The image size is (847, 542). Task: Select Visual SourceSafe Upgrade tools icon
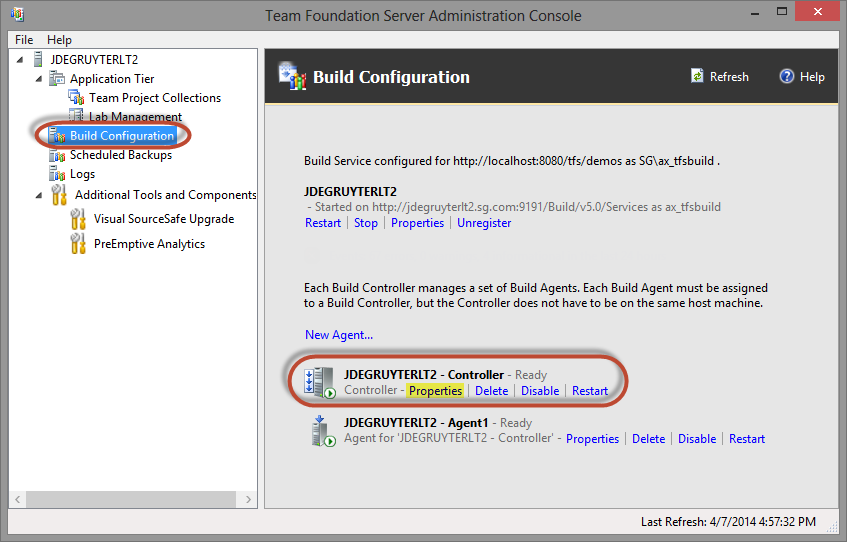point(78,219)
